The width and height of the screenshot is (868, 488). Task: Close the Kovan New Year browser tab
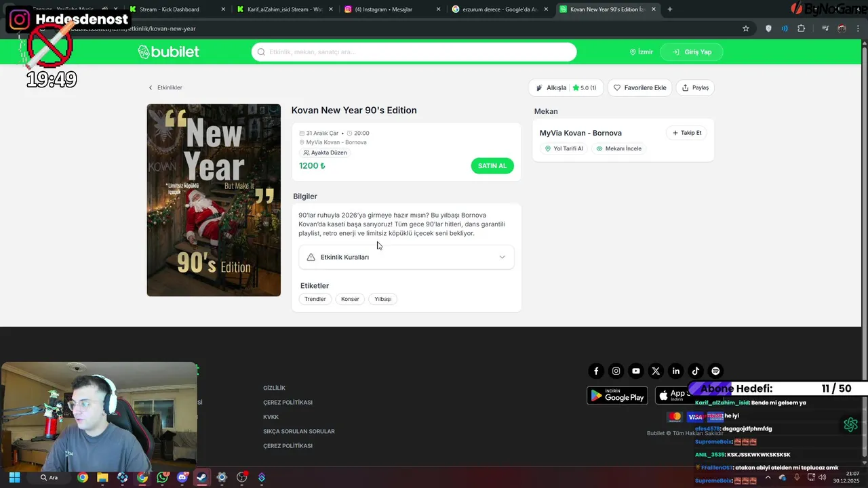654,9
